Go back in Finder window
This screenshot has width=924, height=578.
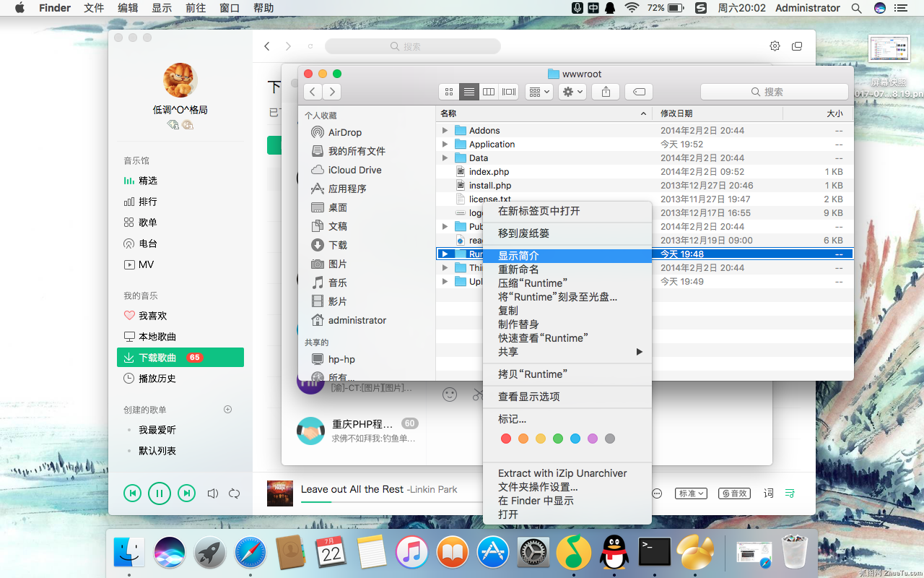313,92
